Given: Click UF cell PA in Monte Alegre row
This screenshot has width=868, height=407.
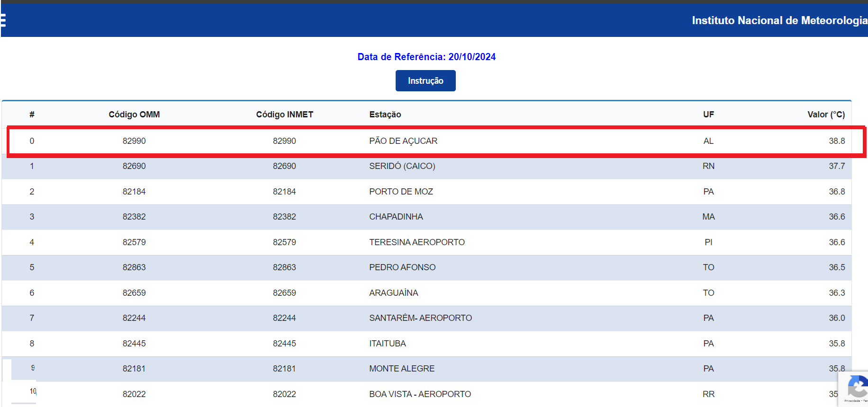Looking at the screenshot, I should coord(708,369).
